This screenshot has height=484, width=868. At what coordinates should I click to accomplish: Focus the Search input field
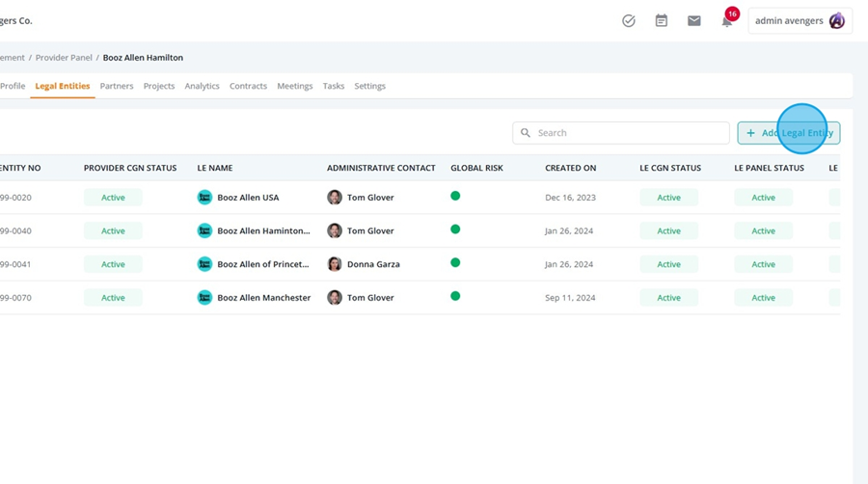[621, 133]
